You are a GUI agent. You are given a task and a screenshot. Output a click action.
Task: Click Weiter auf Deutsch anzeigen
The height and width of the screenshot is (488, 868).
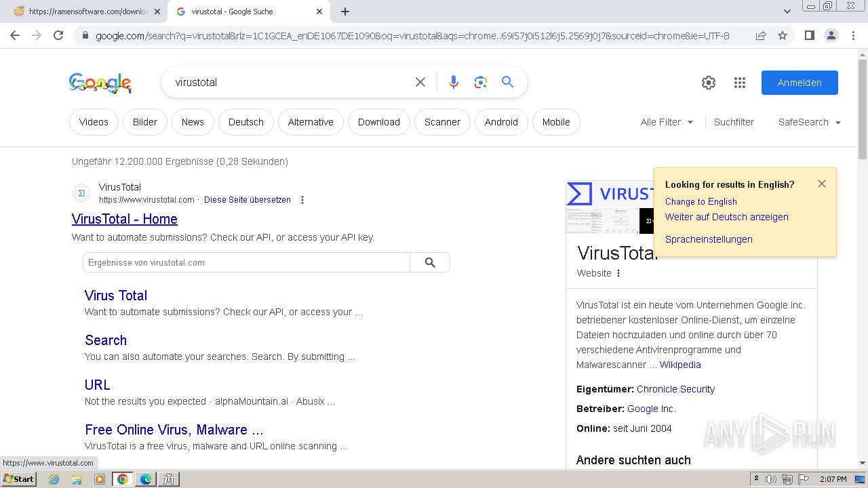coord(727,217)
